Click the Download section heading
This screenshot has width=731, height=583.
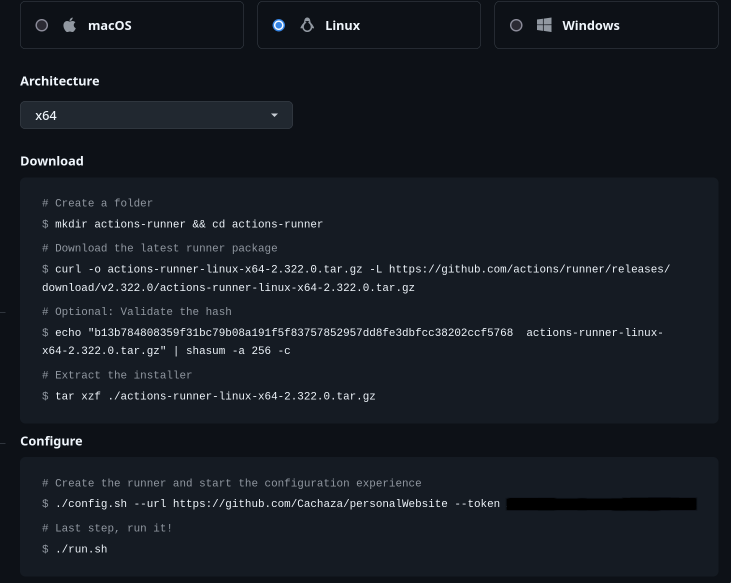(x=52, y=161)
